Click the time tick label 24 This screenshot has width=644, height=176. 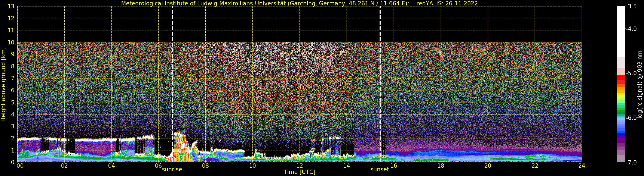(x=582, y=166)
